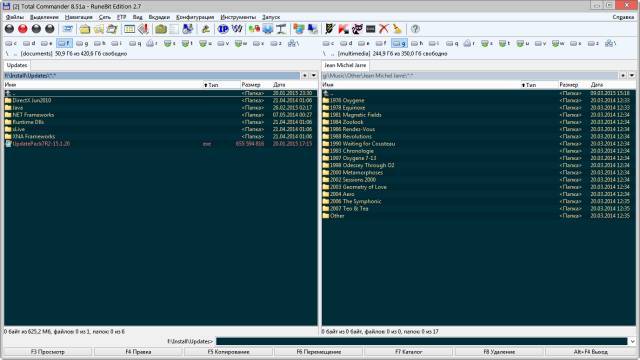Click the left panel path bar f:\Install\Updates

[x=151, y=76]
